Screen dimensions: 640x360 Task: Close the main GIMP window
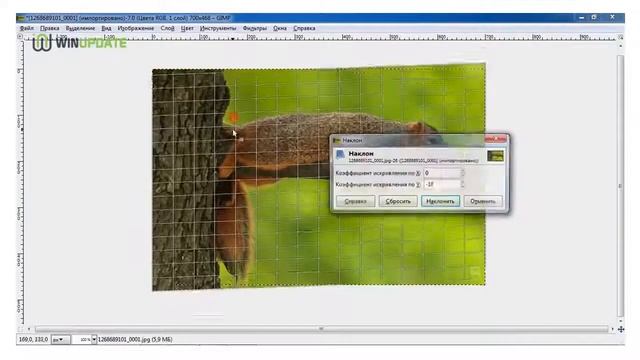click(x=612, y=18)
